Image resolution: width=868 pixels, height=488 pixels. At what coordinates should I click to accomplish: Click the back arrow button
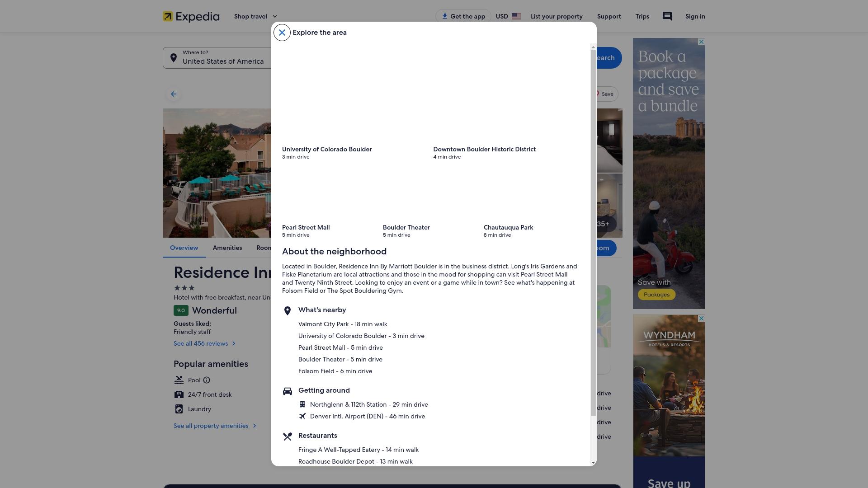pos(174,94)
